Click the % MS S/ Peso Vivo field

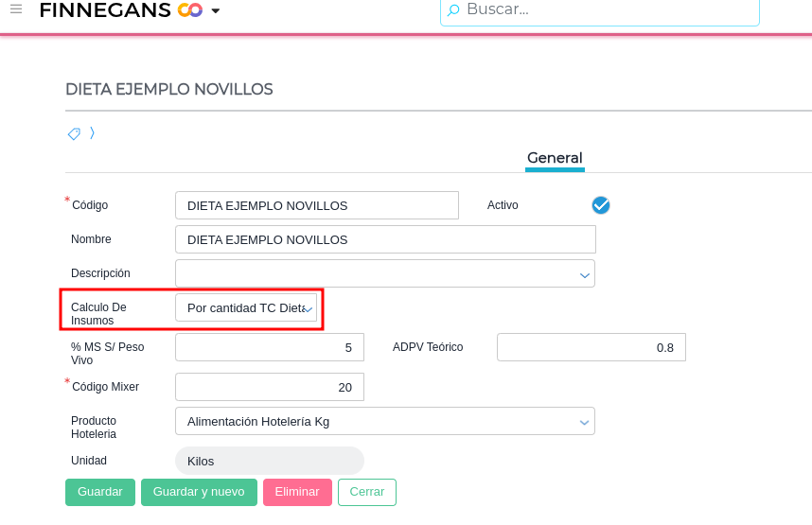(x=269, y=347)
